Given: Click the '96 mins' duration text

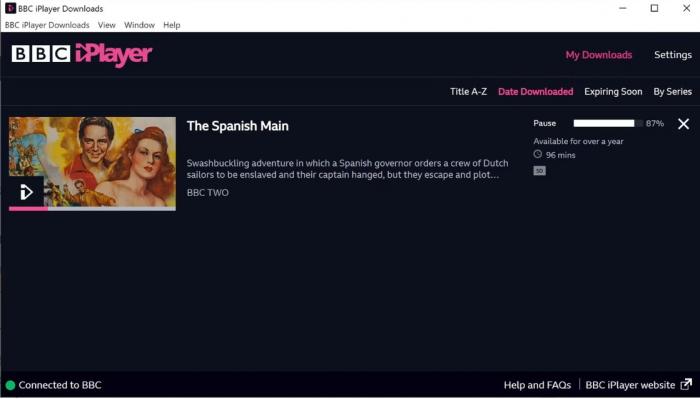Looking at the screenshot, I should tap(560, 155).
